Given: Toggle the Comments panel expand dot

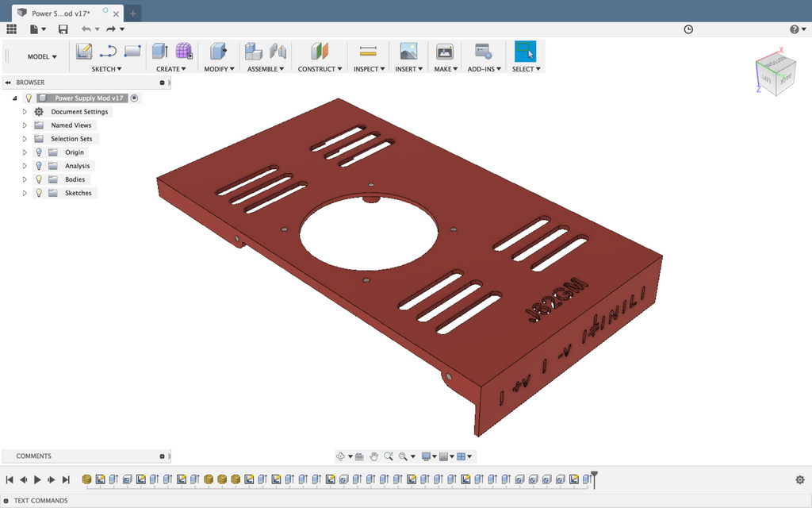Looking at the screenshot, I should [x=162, y=456].
